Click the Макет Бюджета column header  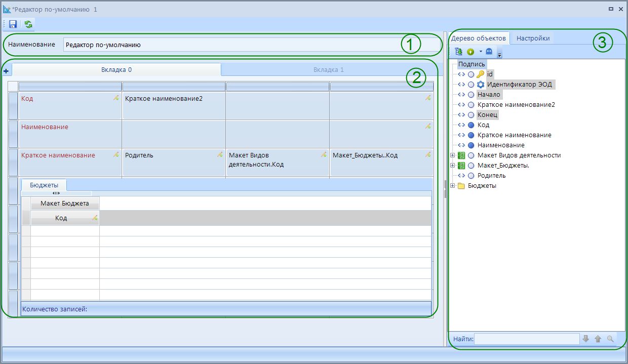[65, 204]
